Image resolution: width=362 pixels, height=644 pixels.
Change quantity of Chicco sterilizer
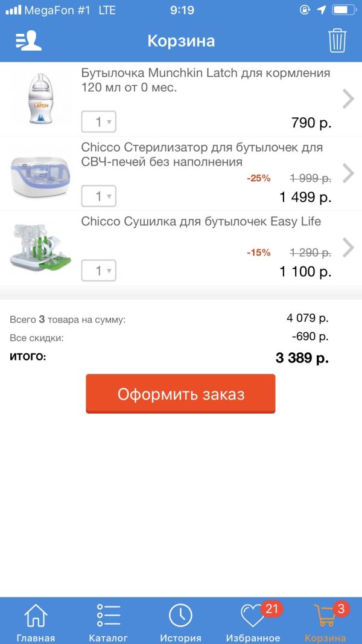(x=98, y=196)
